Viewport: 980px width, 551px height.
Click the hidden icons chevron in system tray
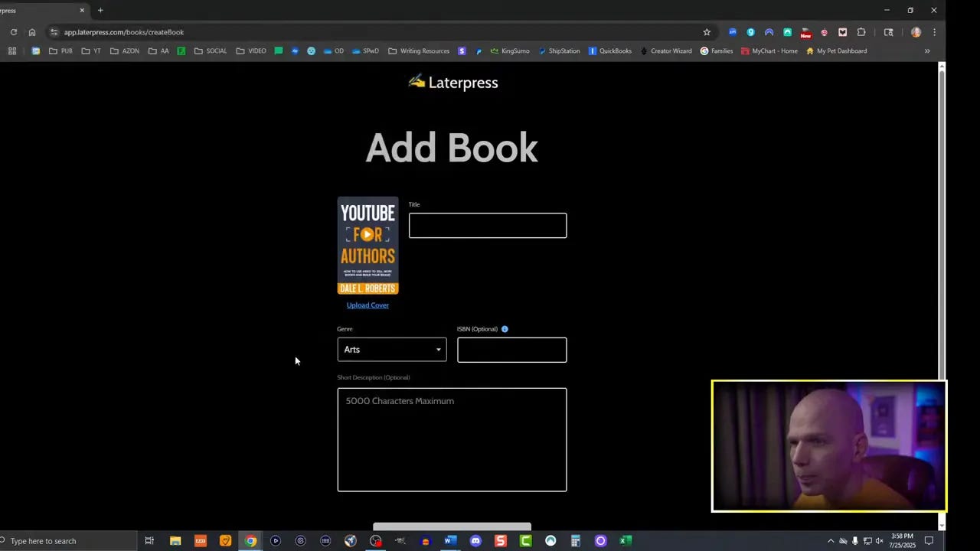pos(831,541)
